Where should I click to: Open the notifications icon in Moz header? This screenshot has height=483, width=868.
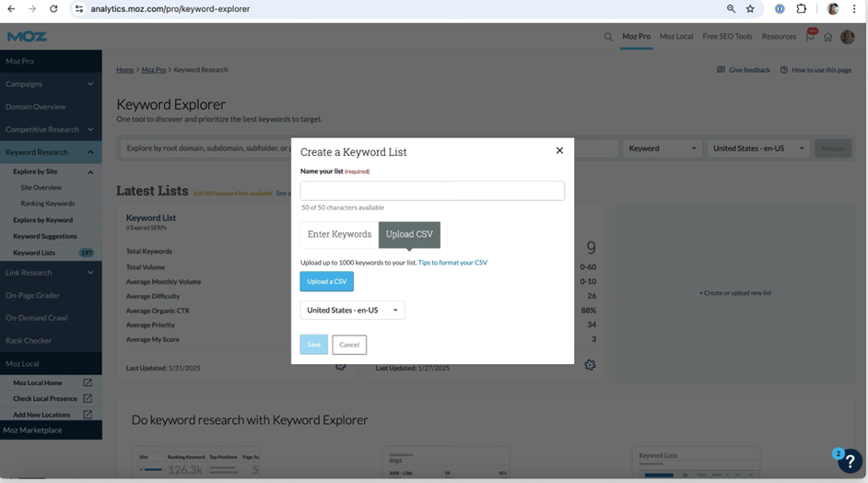pos(810,37)
